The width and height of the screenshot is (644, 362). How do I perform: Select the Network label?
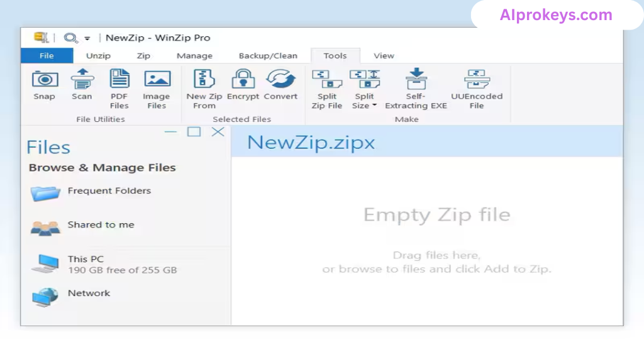click(89, 293)
